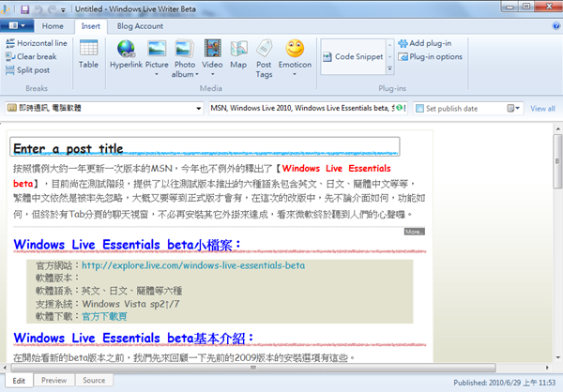The height and width of the screenshot is (392, 563).
Task: Click Add plug-in button
Action: click(429, 43)
